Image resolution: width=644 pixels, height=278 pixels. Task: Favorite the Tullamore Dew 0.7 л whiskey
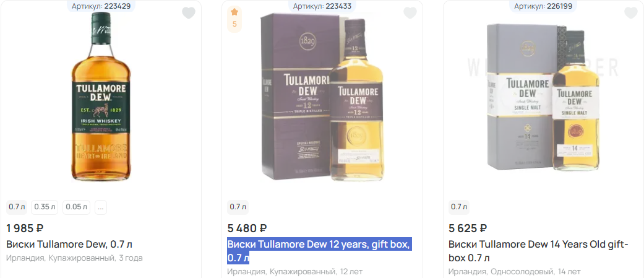189,13
